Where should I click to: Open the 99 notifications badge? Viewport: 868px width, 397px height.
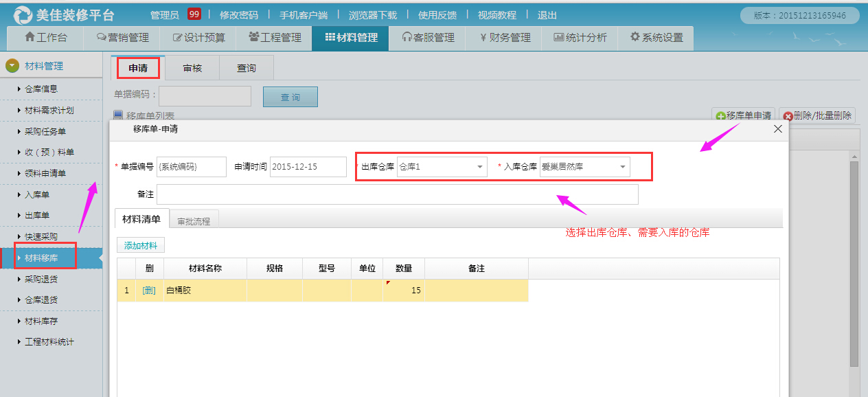coord(194,14)
